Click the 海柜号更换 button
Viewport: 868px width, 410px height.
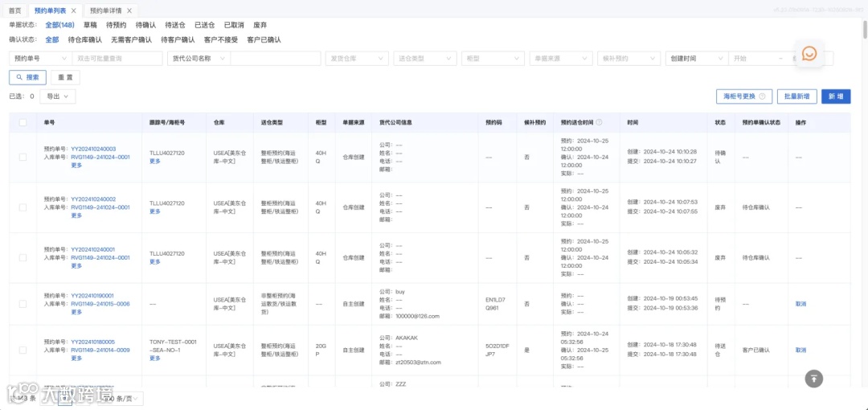point(744,96)
